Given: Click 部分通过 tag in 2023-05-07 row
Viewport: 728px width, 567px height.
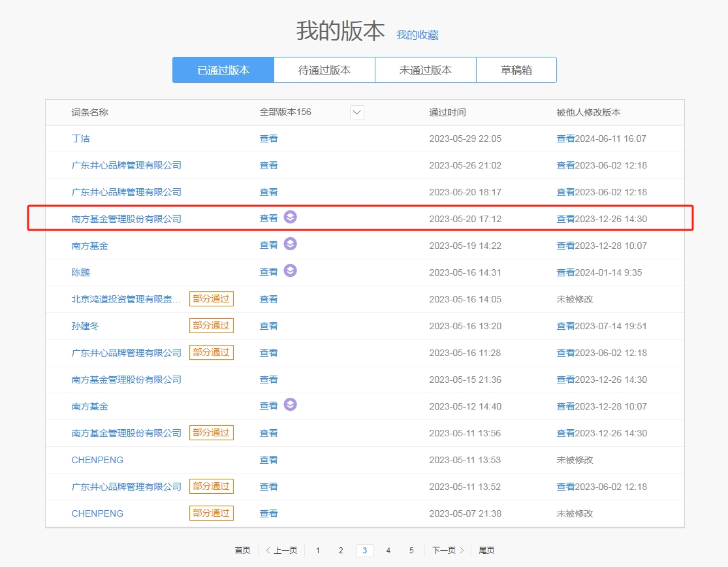Looking at the screenshot, I should 212,513.
